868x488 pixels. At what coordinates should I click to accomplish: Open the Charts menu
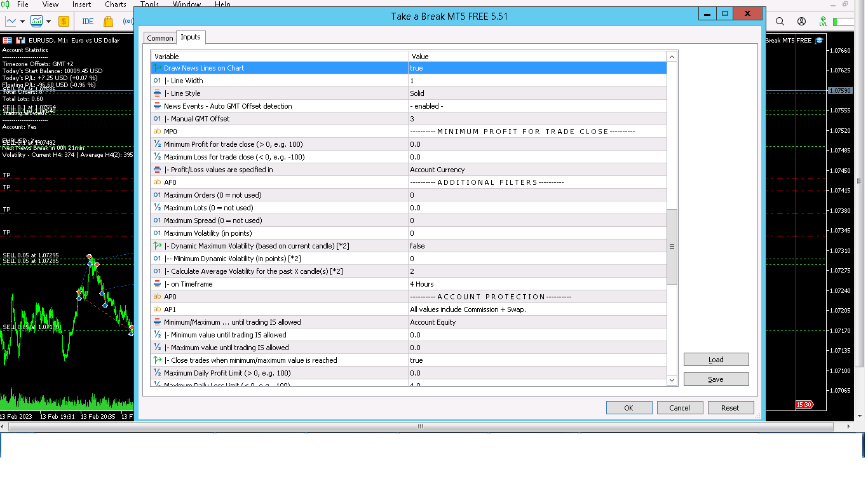[116, 4]
